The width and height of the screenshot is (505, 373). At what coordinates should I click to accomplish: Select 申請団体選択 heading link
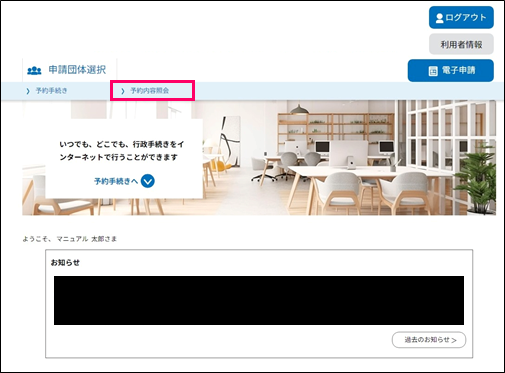tap(77, 70)
